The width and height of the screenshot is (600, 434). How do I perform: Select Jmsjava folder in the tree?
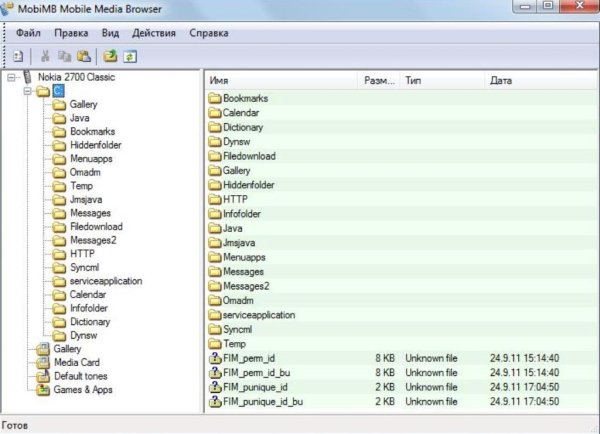pos(86,199)
